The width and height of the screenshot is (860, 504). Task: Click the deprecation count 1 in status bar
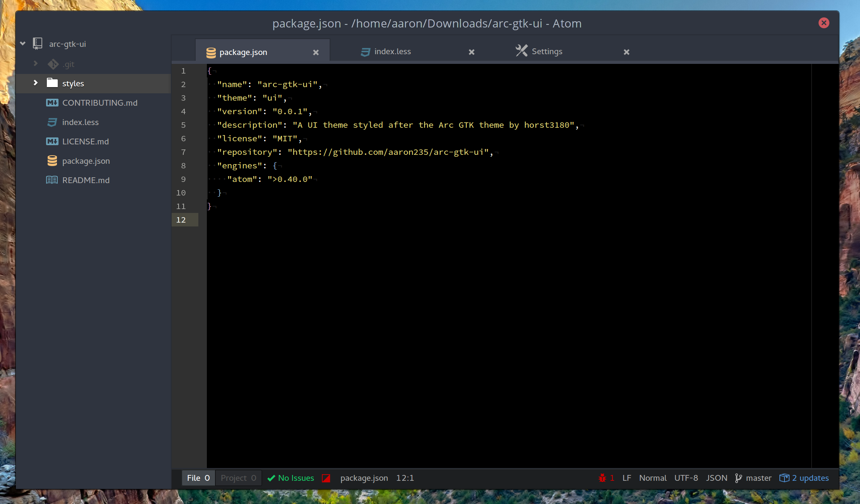pyautogui.click(x=612, y=478)
